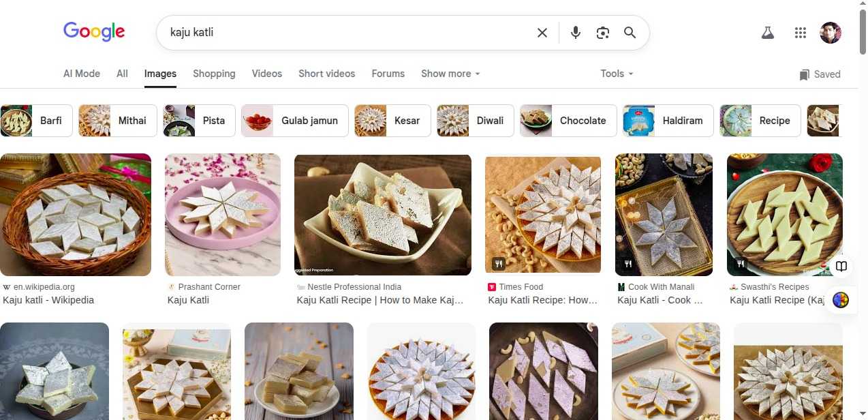Open Search Labs flask icon
Screen dimensions: 868x420
point(768,33)
